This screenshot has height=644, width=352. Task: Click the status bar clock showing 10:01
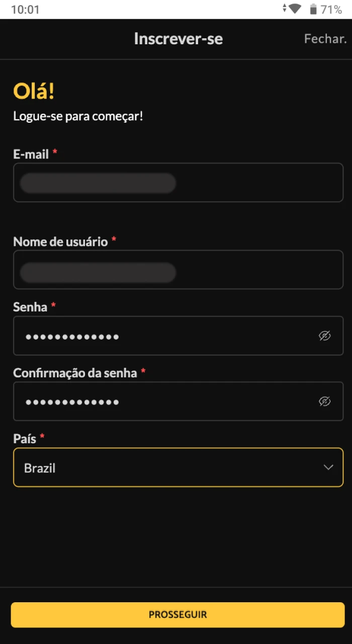coord(25,9)
